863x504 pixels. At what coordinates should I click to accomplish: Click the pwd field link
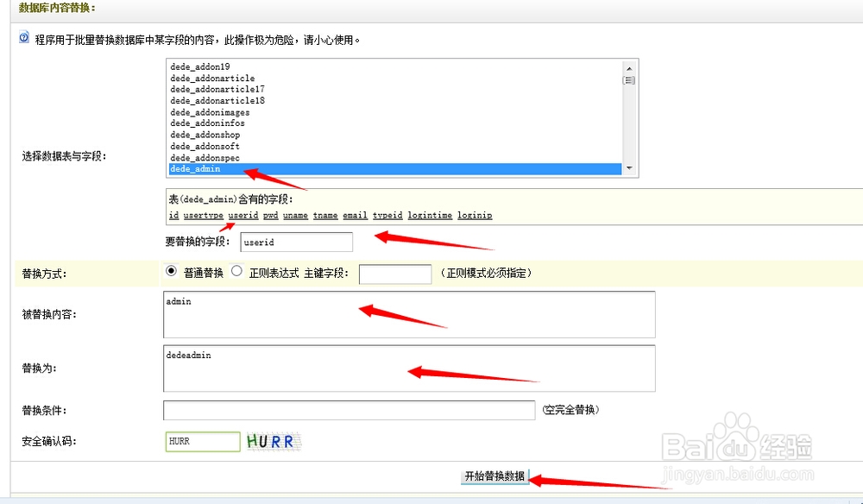click(270, 215)
